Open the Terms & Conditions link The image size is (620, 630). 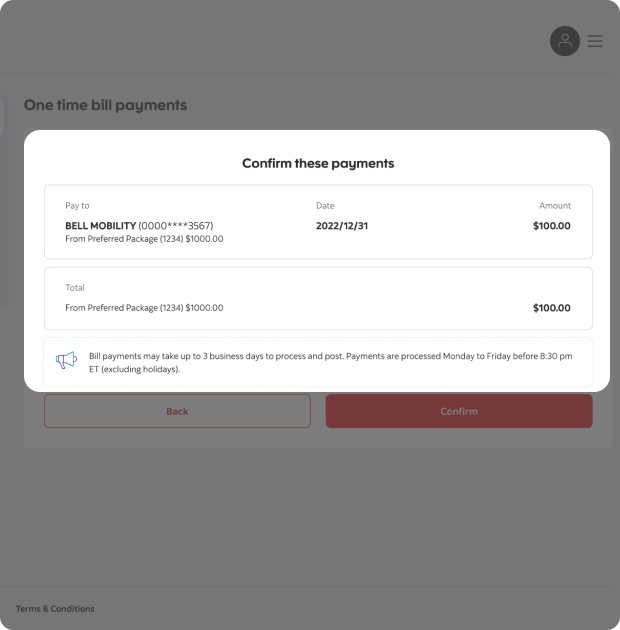55,609
